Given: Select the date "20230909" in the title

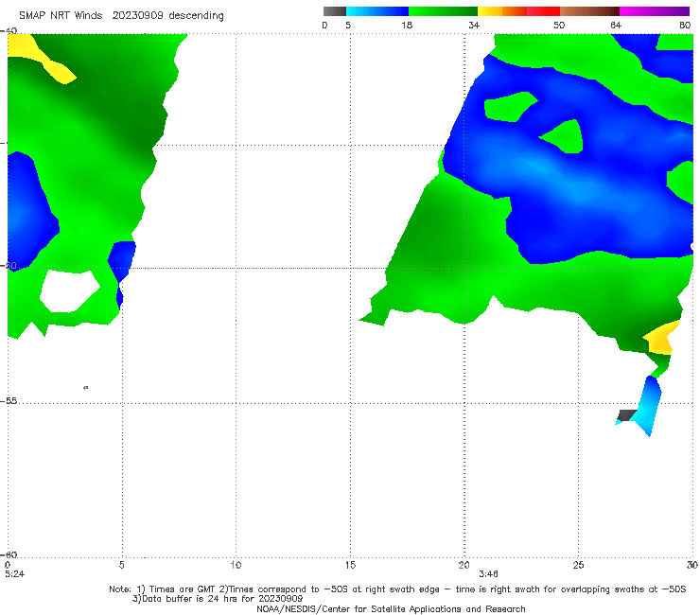Looking at the screenshot, I should [137, 16].
